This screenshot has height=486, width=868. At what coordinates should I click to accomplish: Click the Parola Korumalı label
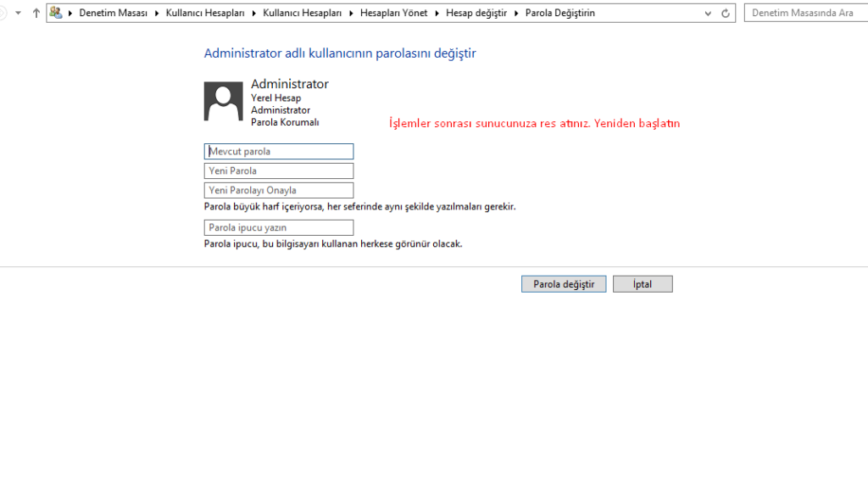pos(285,122)
